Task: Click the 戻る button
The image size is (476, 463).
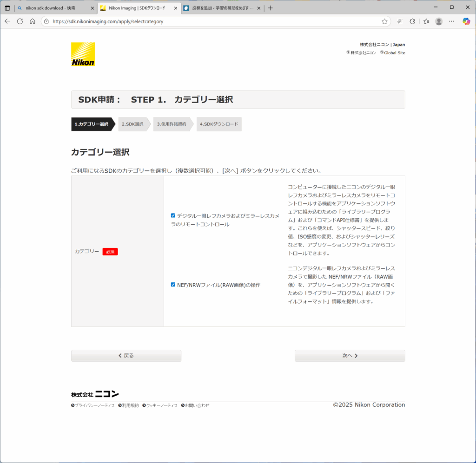Action: [126, 356]
